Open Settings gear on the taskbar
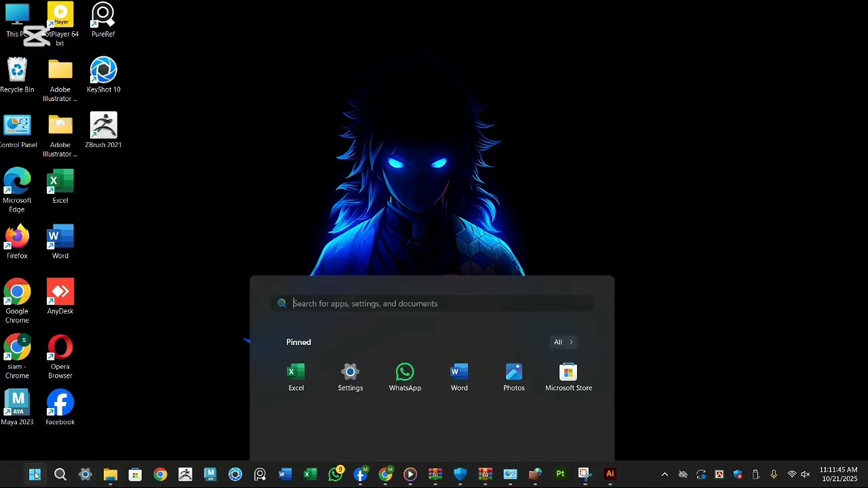Viewport: 868px width, 488px height. point(85,474)
